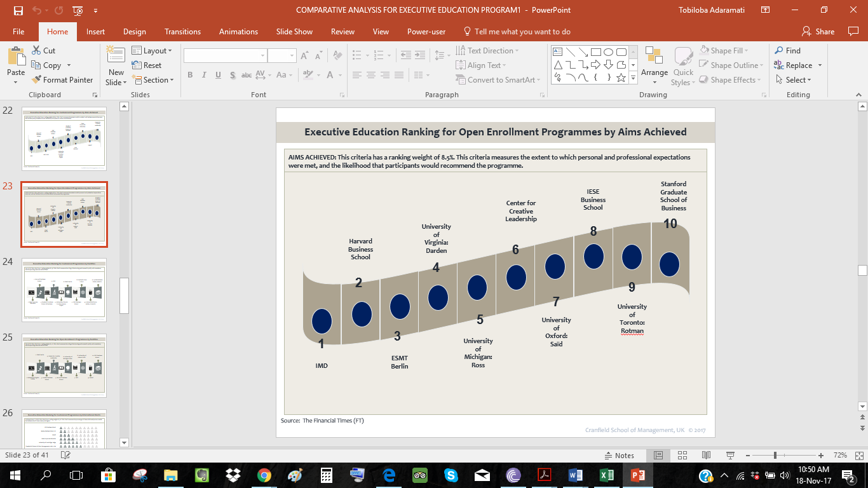Open Excel from the Windows taskbar
The height and width of the screenshot is (488, 868).
pos(606,475)
